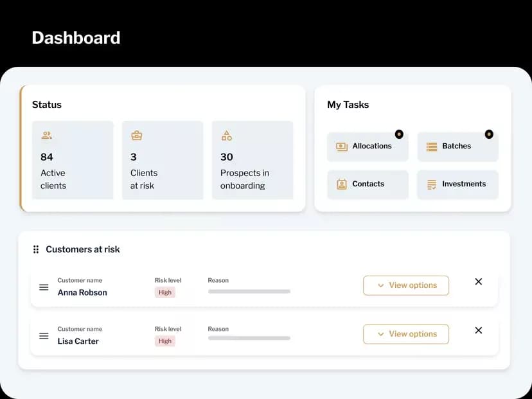
Task: Click the Active clients people icon
Action: [46, 136]
